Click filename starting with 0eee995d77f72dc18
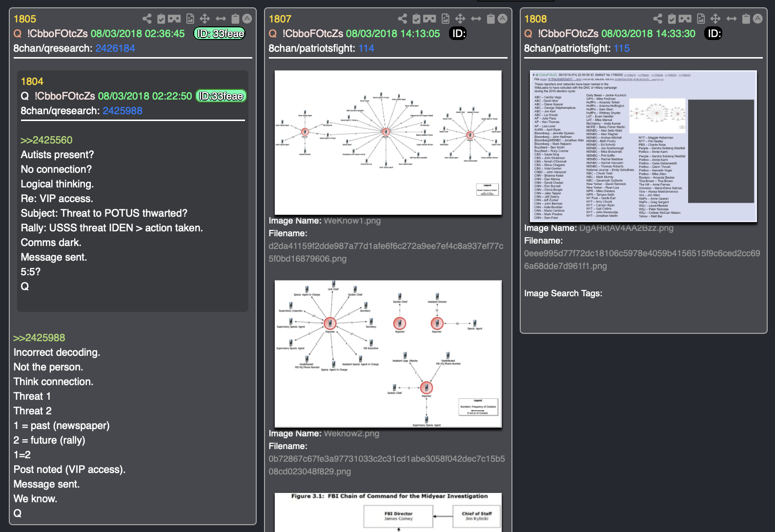 point(642,260)
